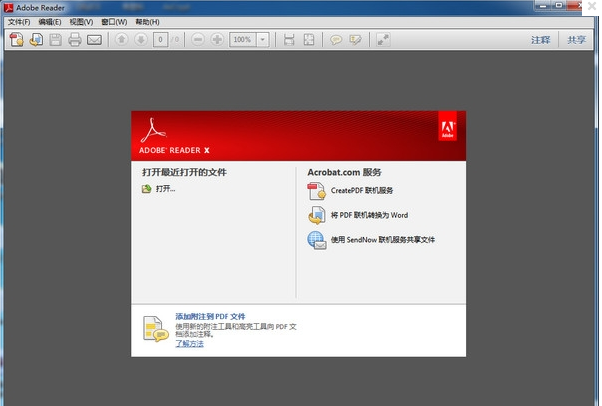Open the 共享 share pane
The image size is (602, 406).
click(576, 40)
